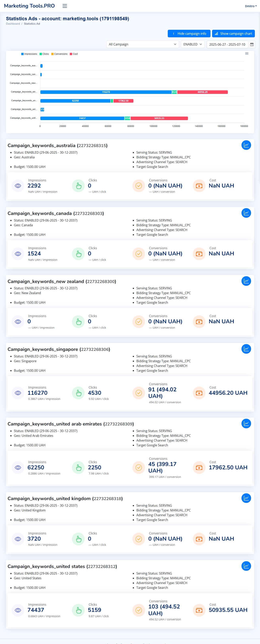The height and width of the screenshot is (644, 260).
Task: Open the Dmitro user menu
Action: pos(250,6)
